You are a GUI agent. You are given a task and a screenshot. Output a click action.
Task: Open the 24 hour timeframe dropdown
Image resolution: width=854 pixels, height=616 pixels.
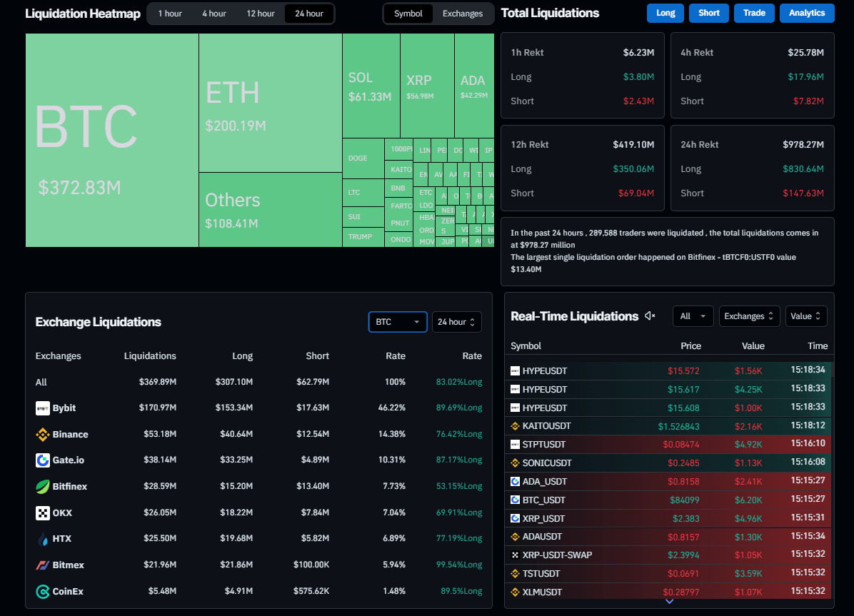click(457, 322)
